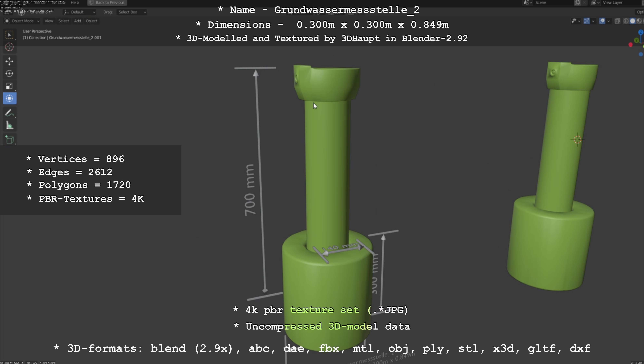Click the new scene copy icon
The height and width of the screenshot is (364, 644).
[577, 2]
